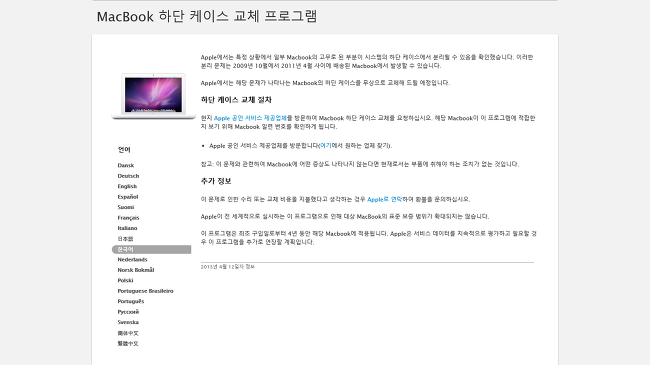650x365 pixels.
Task: Select Dansk language link
Action: click(126, 165)
